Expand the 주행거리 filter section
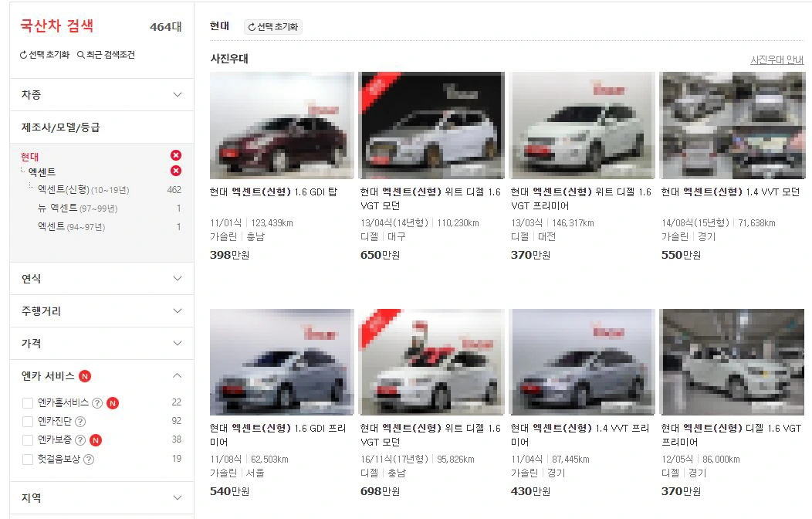Image resolution: width=812 pixels, height=519 pixels. point(102,310)
